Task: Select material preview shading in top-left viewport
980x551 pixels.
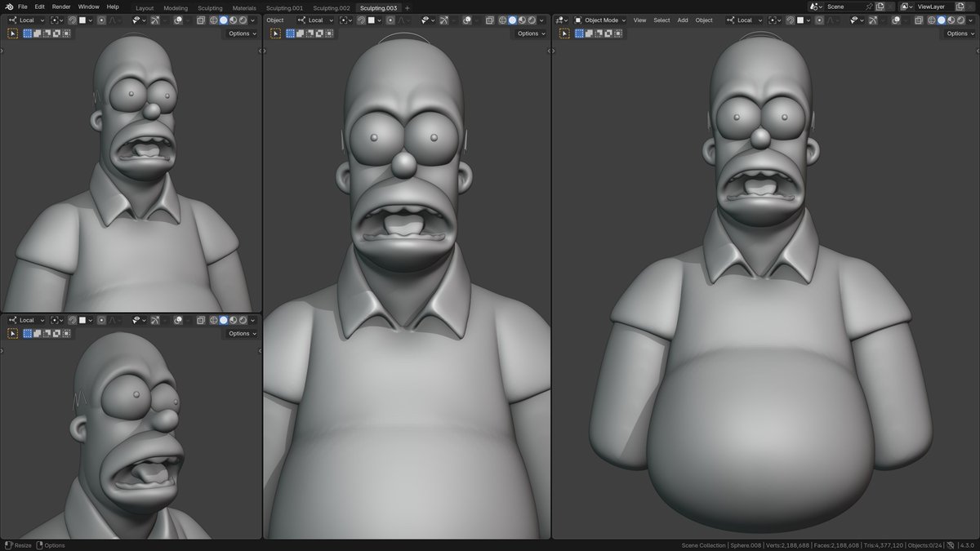Action: click(234, 20)
